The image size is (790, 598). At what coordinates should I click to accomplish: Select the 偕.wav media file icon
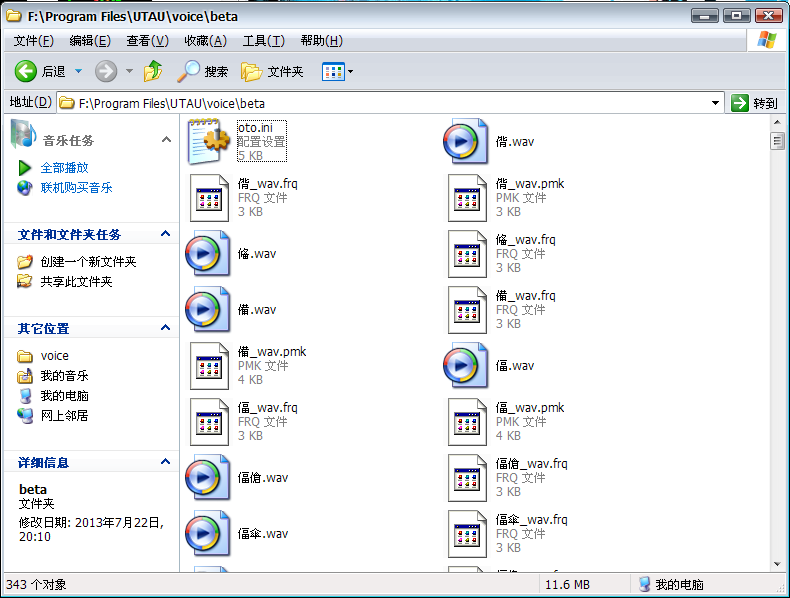point(466,142)
